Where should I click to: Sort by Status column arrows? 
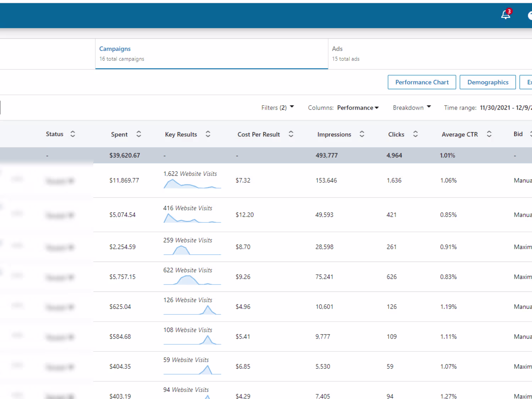click(73, 134)
